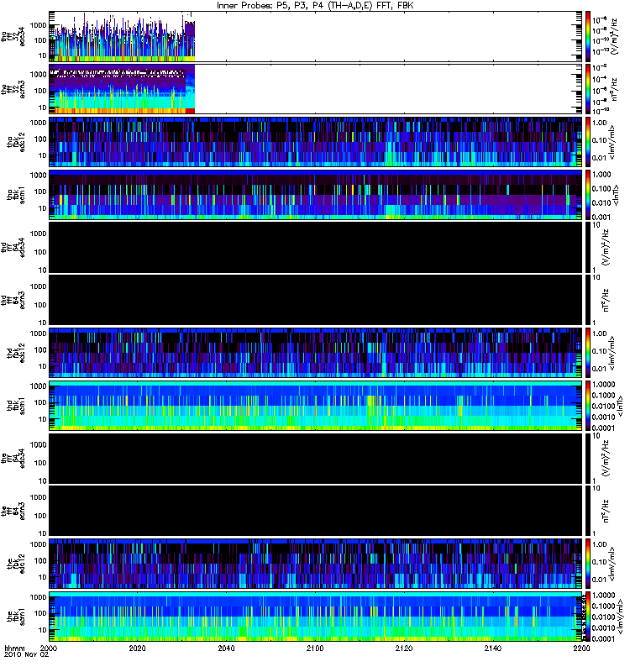Click the '1000' tick on tha fbk edc12

(x=39, y=123)
